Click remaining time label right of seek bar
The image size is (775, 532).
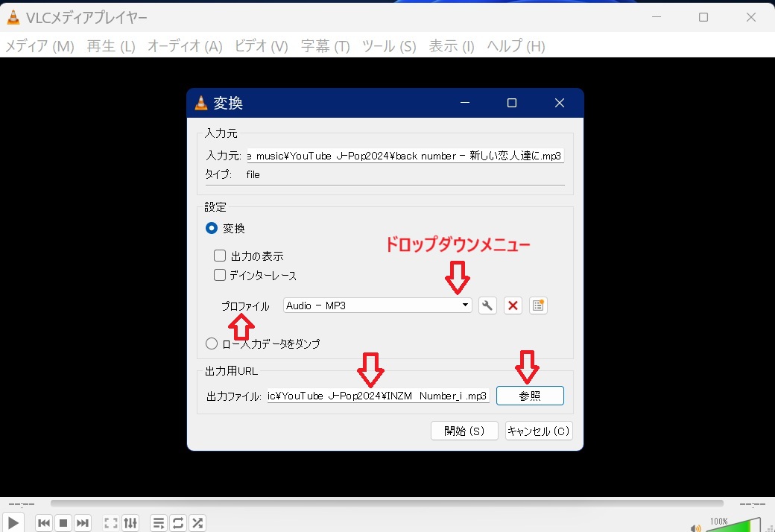pos(752,504)
